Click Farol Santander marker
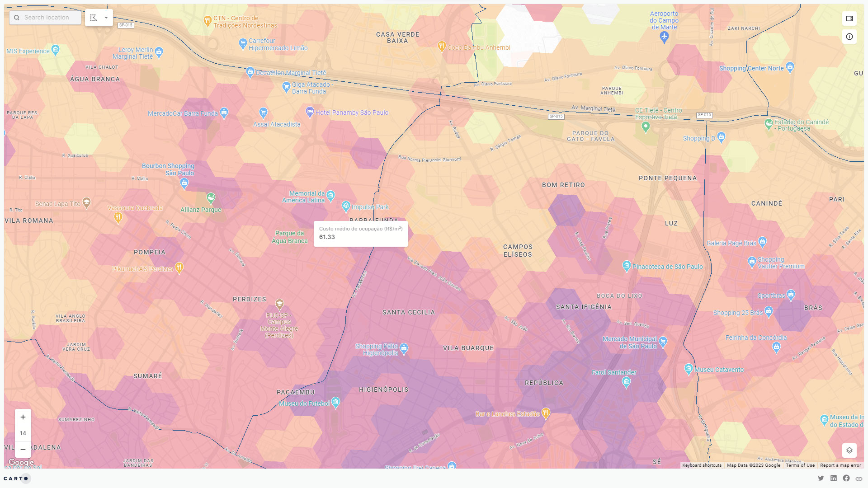 click(x=626, y=383)
